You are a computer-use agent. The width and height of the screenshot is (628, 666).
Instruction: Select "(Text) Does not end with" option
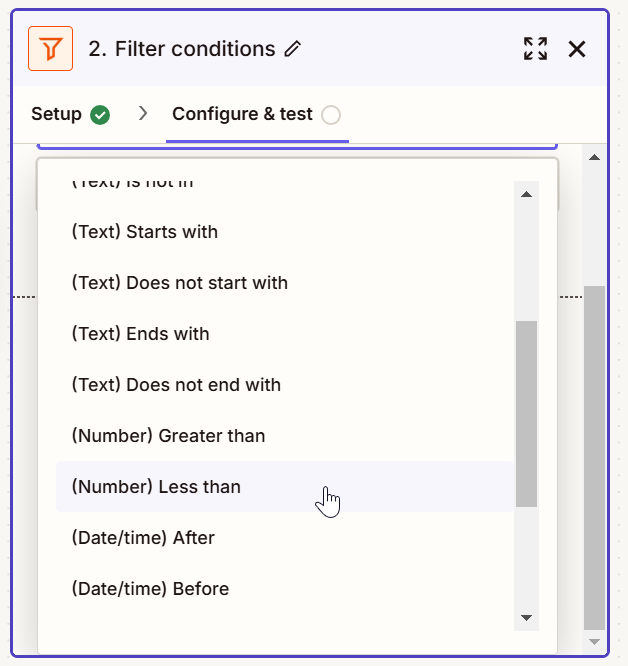[176, 385]
